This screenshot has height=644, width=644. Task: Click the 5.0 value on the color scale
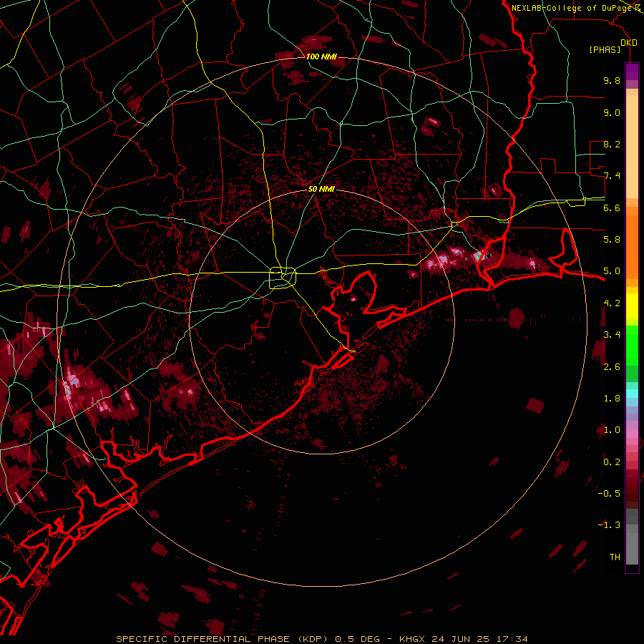pyautogui.click(x=612, y=271)
